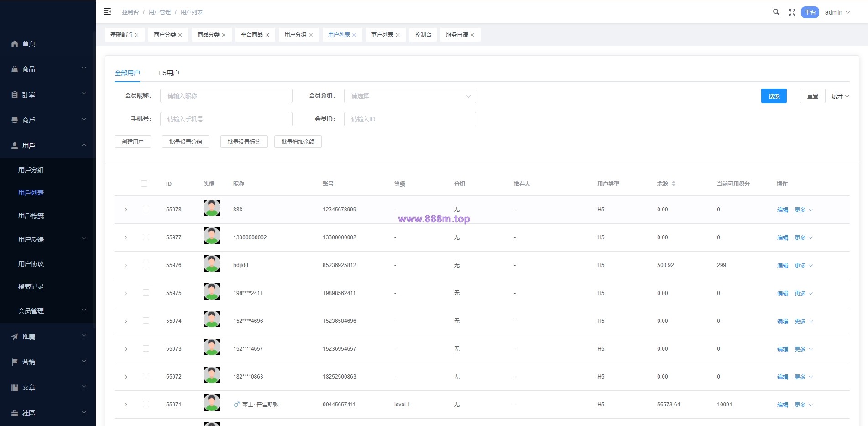
Task: Expand 会员管理 submenu
Action: click(48, 311)
